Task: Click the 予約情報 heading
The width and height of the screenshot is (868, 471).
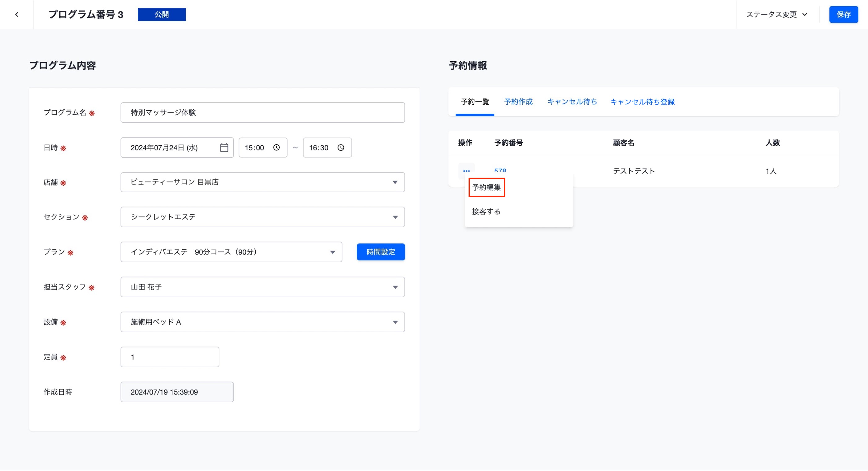Action: pyautogui.click(x=468, y=65)
